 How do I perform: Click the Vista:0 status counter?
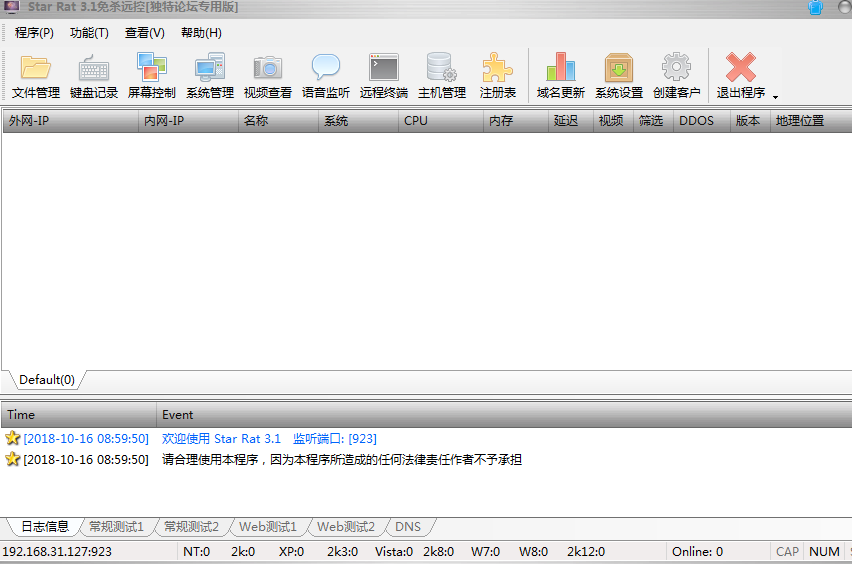[394, 552]
